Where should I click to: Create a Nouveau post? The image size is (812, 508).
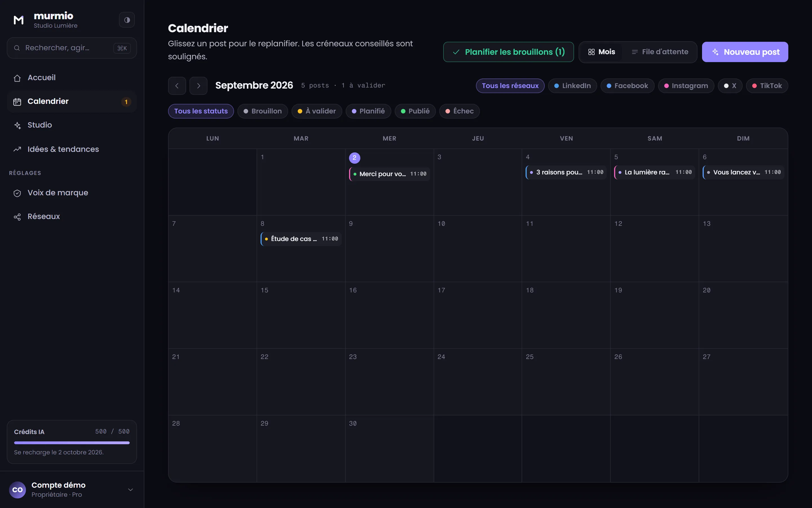[745, 52]
